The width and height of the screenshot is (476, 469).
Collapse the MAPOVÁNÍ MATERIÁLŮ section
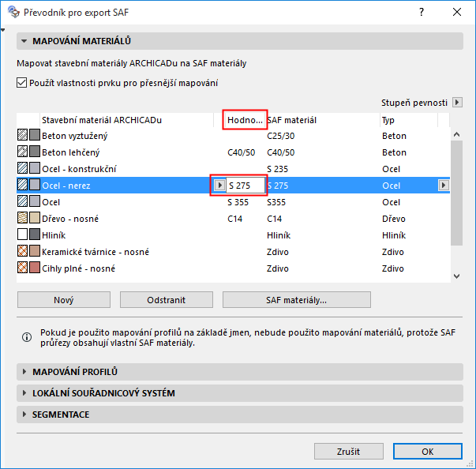tap(240, 41)
